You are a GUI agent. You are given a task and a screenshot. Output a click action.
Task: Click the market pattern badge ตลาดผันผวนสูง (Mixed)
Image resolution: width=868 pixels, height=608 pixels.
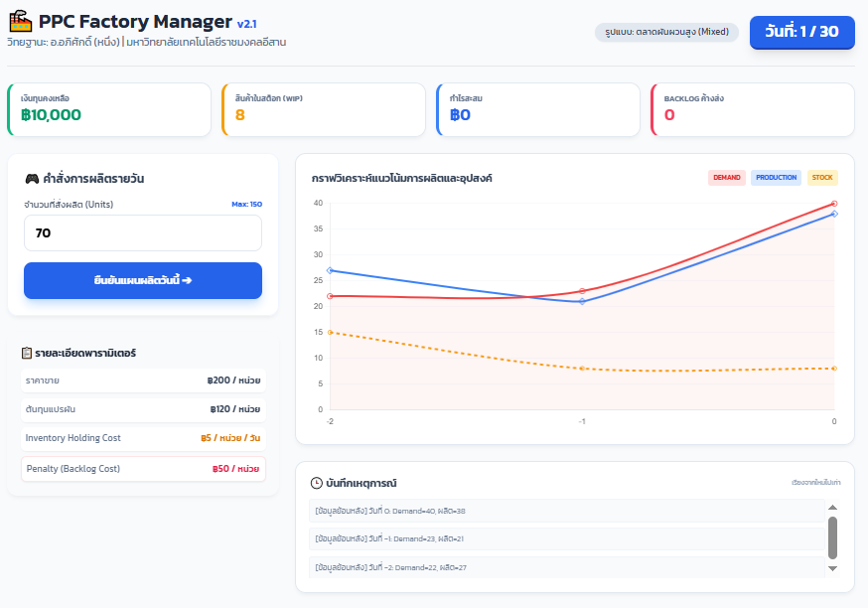coord(666,32)
